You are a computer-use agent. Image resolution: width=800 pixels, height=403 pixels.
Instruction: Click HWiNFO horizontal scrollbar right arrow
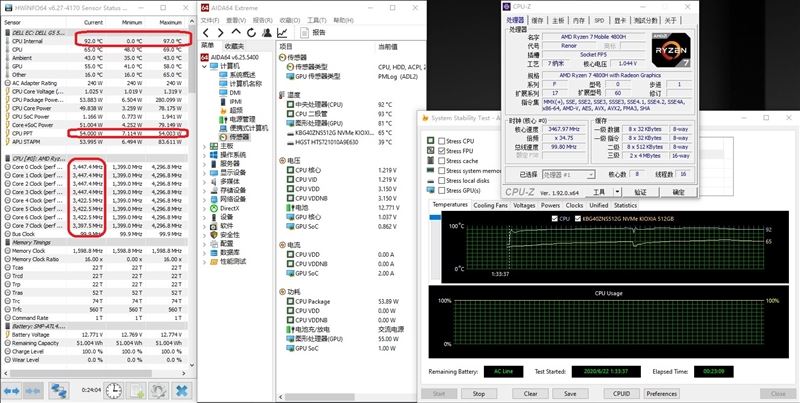pyautogui.click(x=184, y=374)
